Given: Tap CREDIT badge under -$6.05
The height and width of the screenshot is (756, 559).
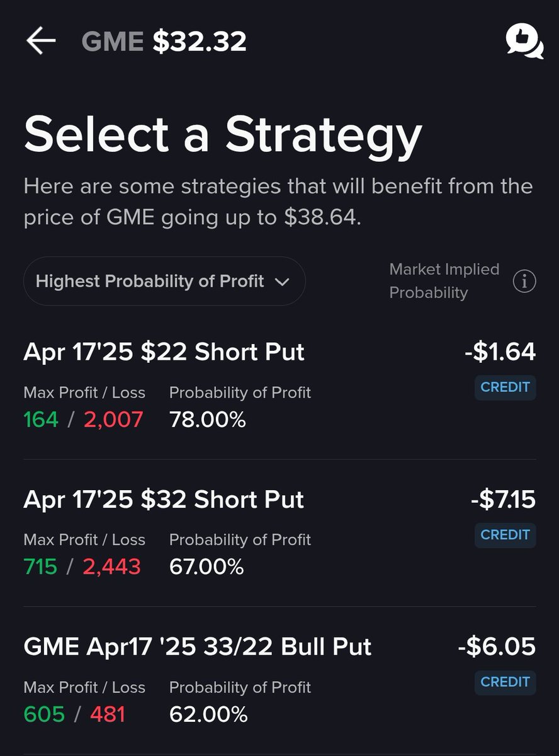Looking at the screenshot, I should [x=505, y=682].
